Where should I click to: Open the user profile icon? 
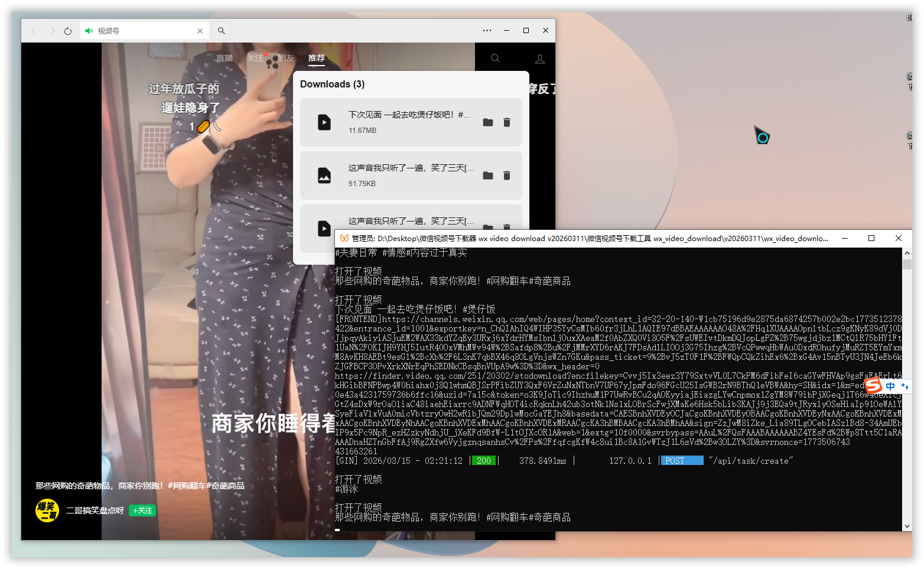(x=540, y=59)
